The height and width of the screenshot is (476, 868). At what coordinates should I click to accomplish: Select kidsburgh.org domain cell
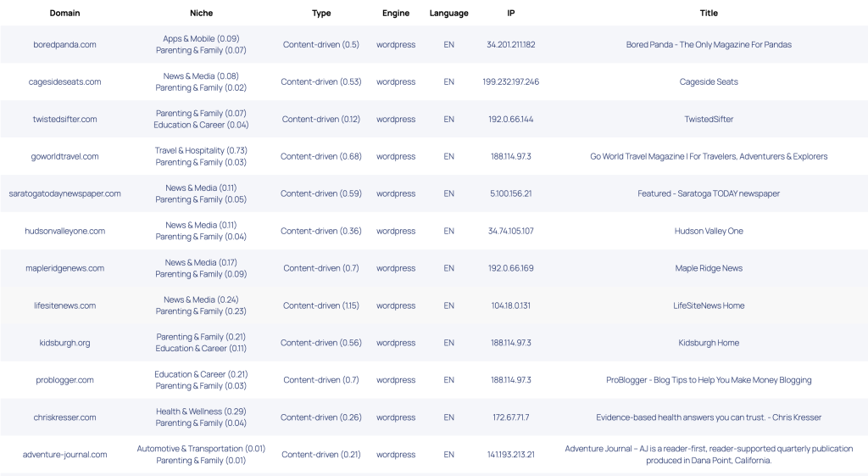coord(64,343)
